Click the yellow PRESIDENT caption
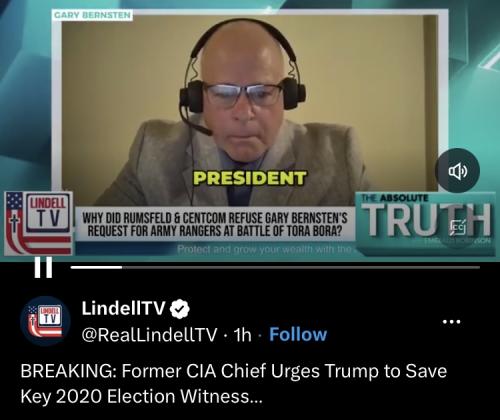The image size is (500, 420). pyautogui.click(x=250, y=178)
